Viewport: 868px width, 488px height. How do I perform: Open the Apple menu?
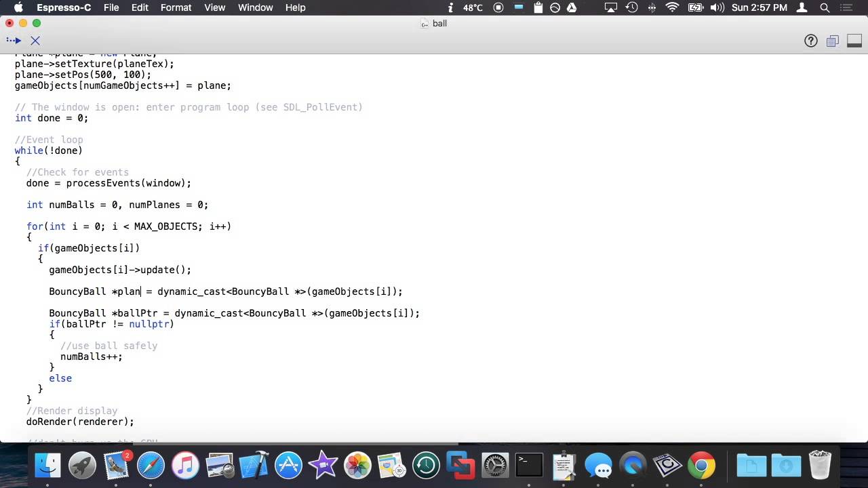click(18, 7)
